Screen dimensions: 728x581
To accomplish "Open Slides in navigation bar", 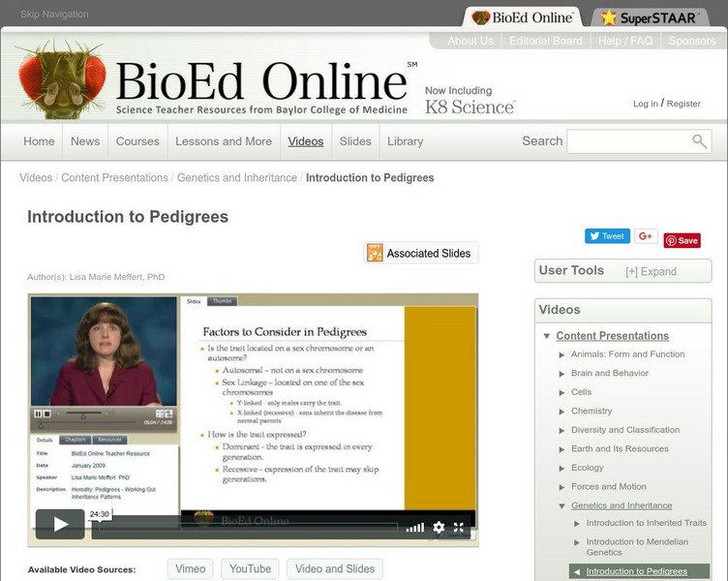I will 355,141.
